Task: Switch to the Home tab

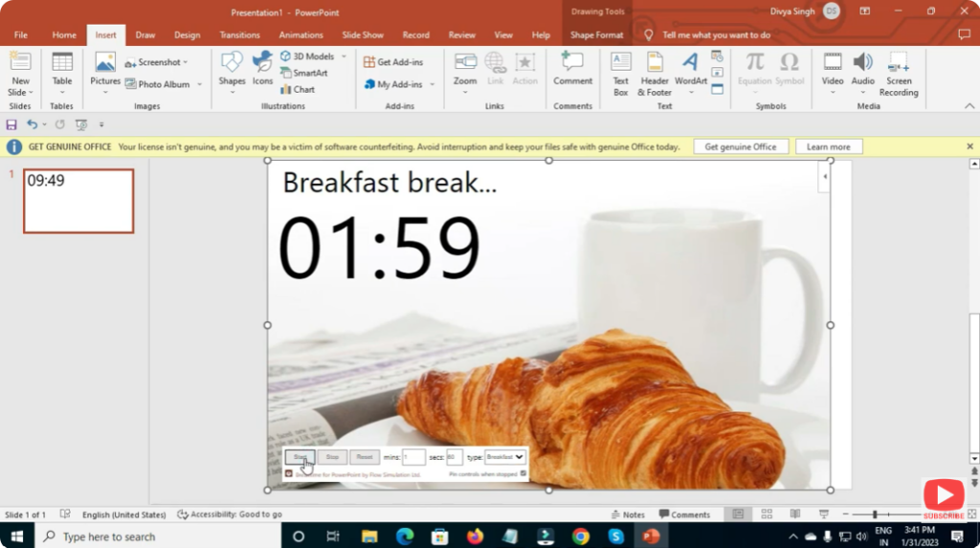Action: tap(64, 35)
